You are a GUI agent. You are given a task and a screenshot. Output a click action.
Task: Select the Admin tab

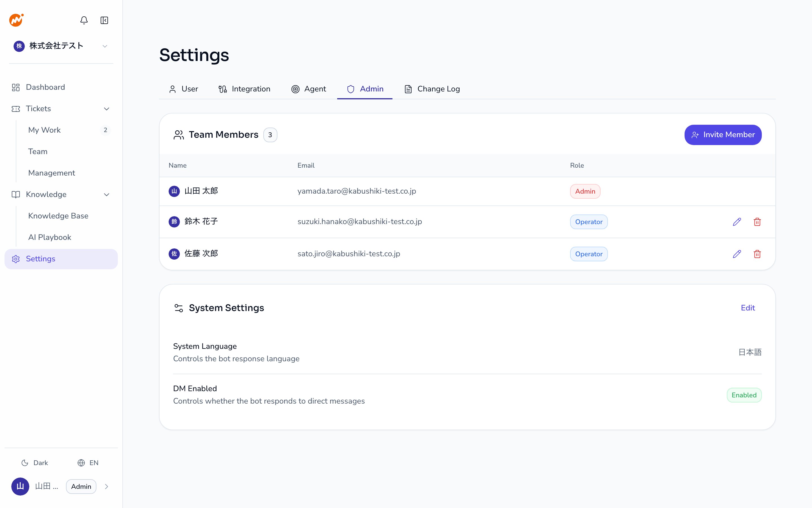(365, 89)
